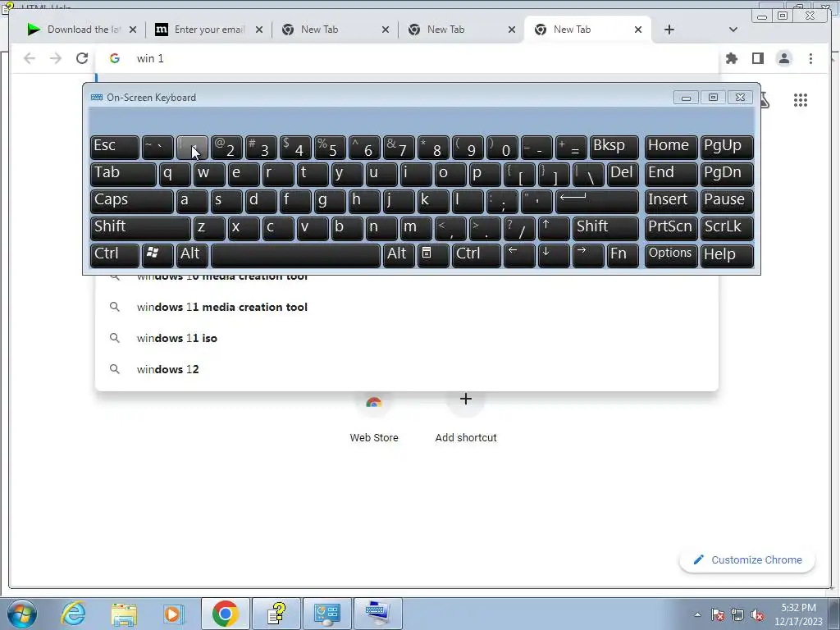
Task: Click the down arrow key on keyboard
Action: pyautogui.click(x=554, y=255)
